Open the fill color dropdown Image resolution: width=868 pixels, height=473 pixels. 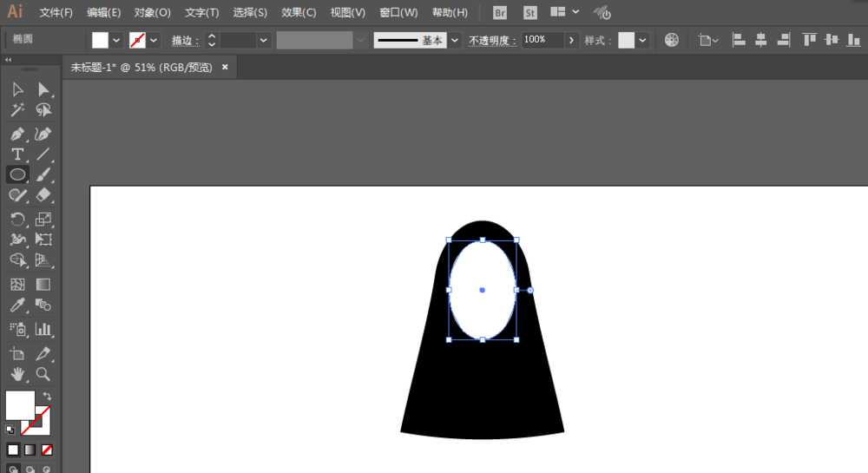click(x=116, y=40)
